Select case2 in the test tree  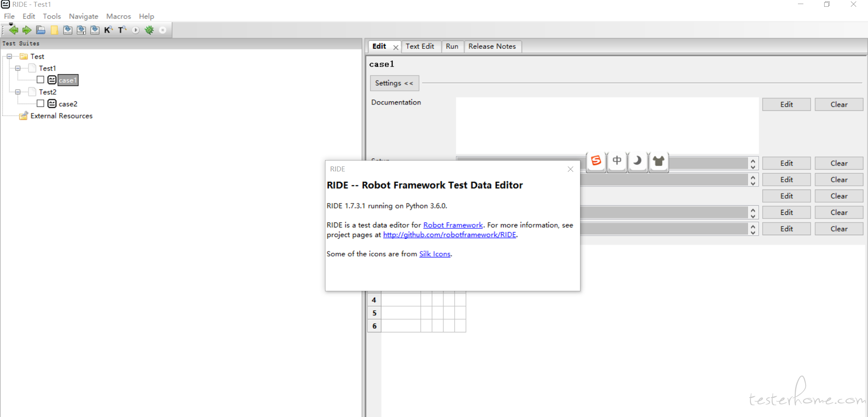coord(68,104)
